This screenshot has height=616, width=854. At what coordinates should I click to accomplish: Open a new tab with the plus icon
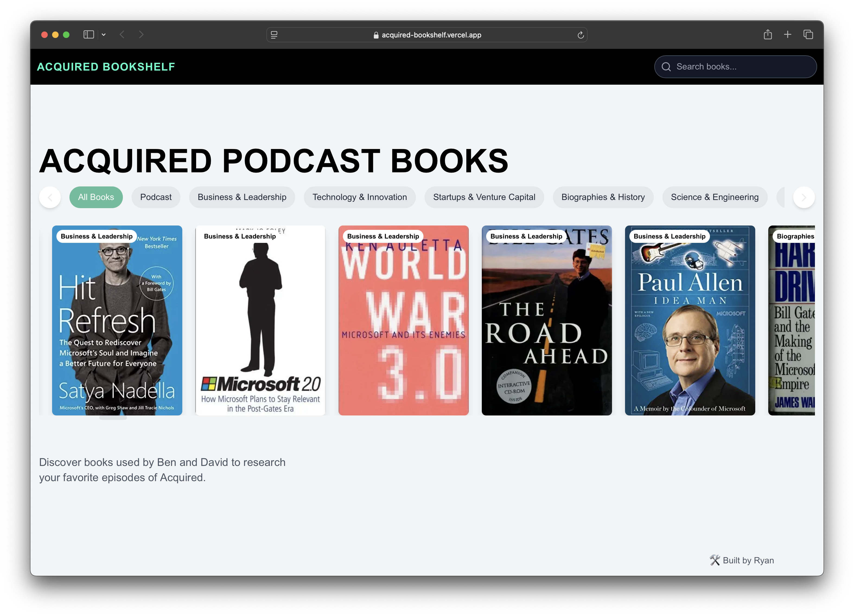tap(787, 35)
